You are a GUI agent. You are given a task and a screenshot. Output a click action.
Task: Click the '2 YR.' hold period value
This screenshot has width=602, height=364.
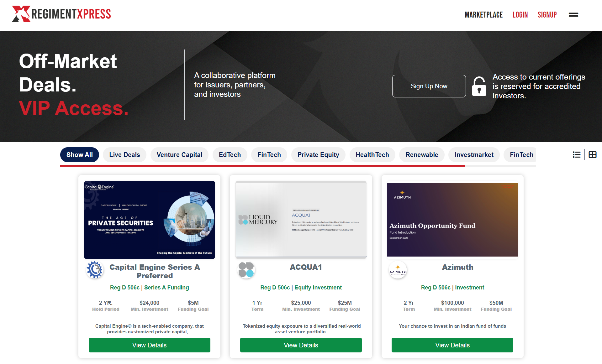click(106, 303)
